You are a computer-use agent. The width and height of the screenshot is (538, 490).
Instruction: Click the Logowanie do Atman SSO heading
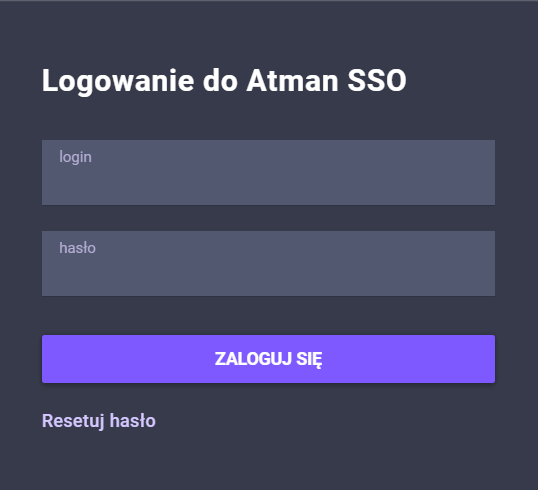[224, 81]
